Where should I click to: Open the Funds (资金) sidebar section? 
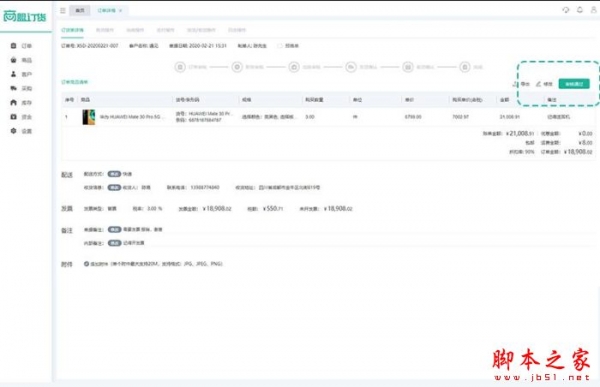click(x=21, y=116)
